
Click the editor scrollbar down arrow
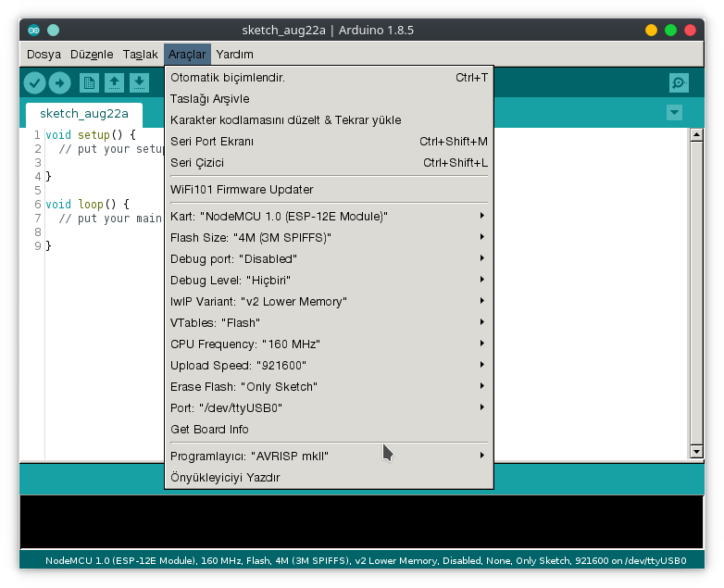coord(697,452)
